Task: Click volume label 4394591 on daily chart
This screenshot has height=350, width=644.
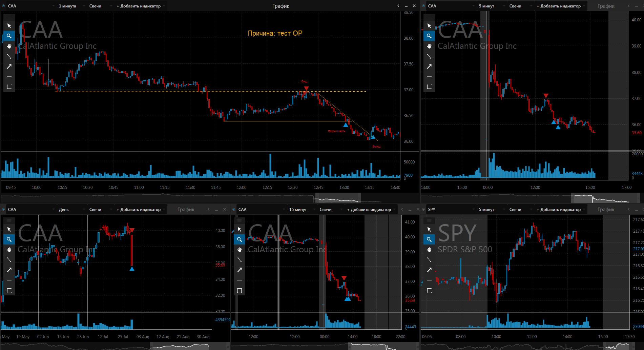Action: point(223,320)
